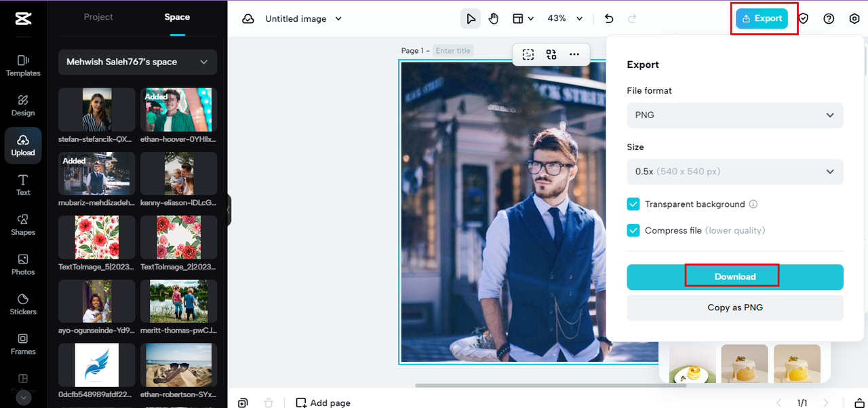
Task: Open the shield privacy icon
Action: tap(804, 18)
